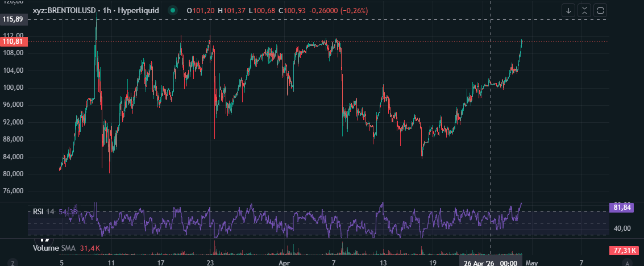Viewport: 644px width, 266px height.
Task: Click the 11 date tick on time axis
Action: click(x=111, y=263)
